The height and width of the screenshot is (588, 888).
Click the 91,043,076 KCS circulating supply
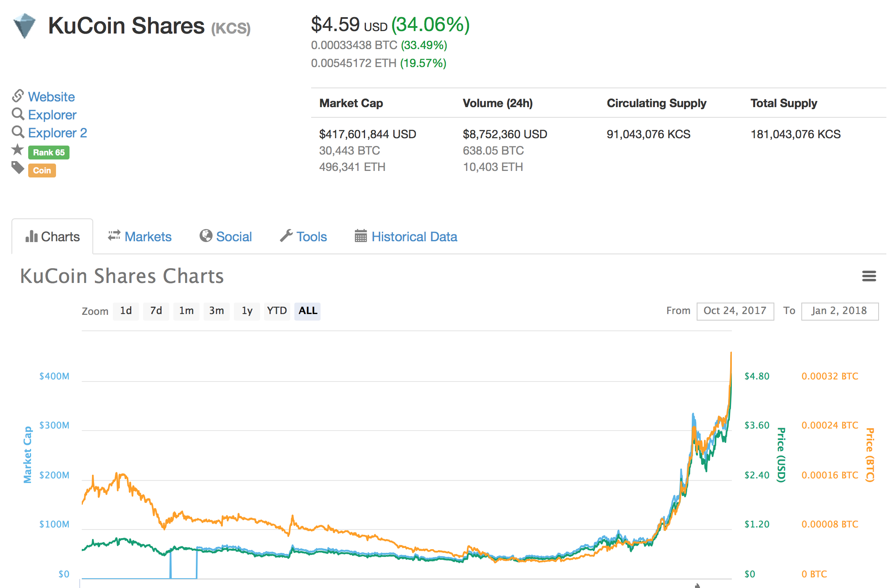click(x=648, y=134)
